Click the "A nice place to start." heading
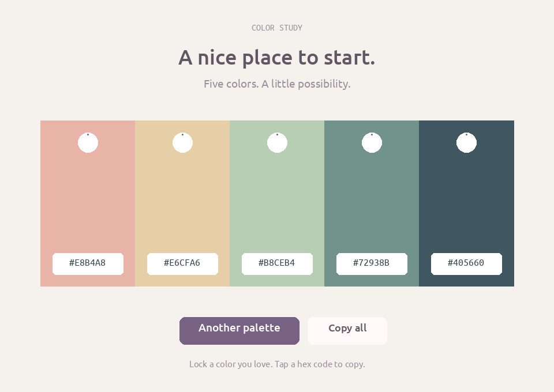 (x=277, y=58)
